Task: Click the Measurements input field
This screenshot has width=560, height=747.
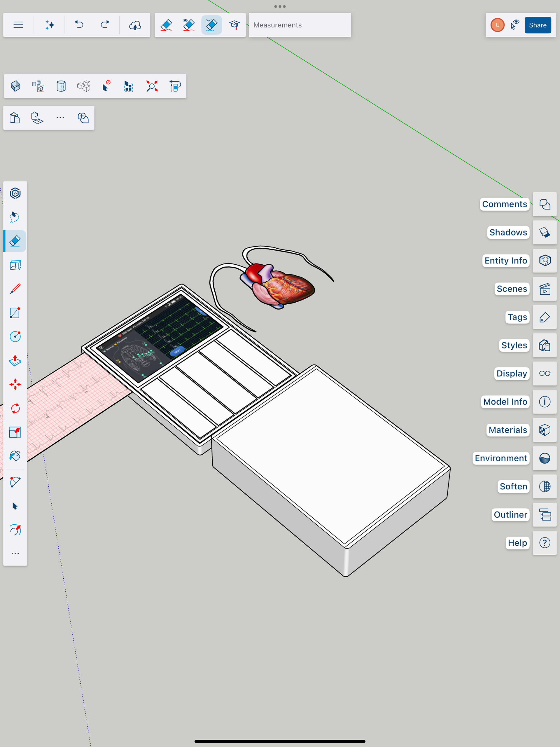Action: 300,25
